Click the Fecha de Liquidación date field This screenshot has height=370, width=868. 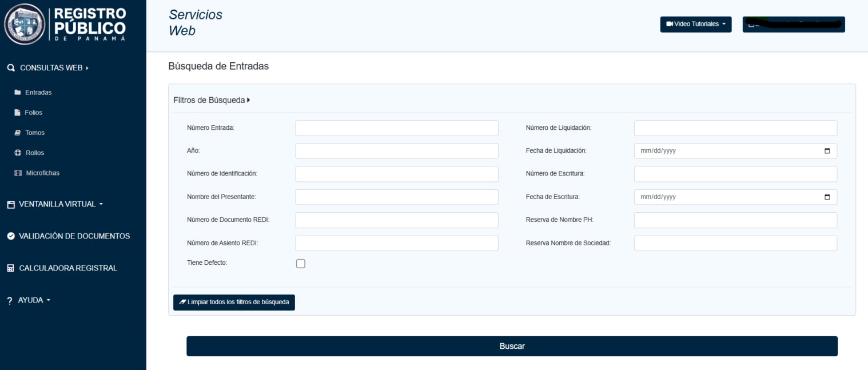click(735, 151)
